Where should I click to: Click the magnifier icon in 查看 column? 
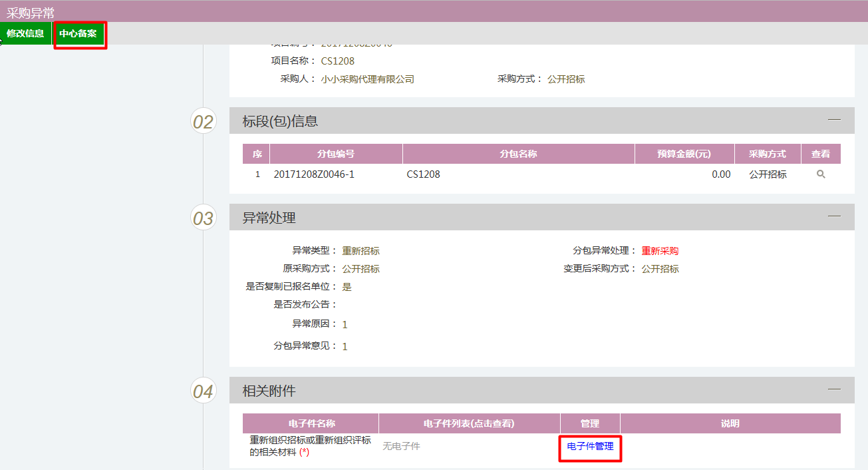pyautogui.click(x=821, y=174)
